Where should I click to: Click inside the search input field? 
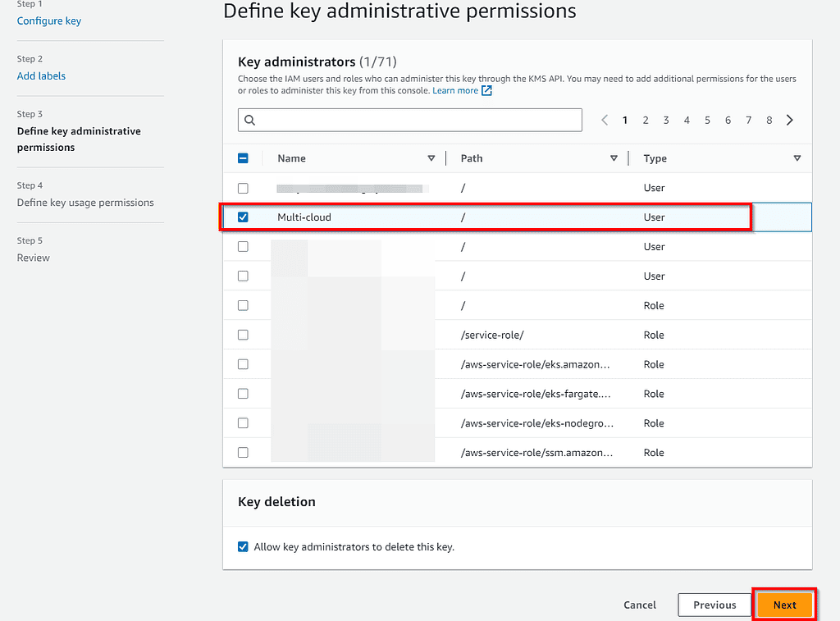(x=410, y=120)
